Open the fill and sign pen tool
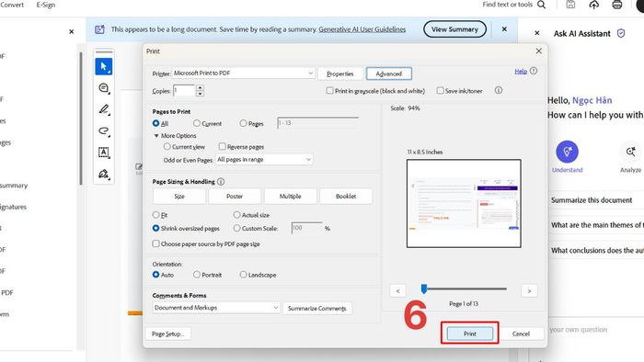The width and height of the screenshot is (644, 362). [x=103, y=174]
